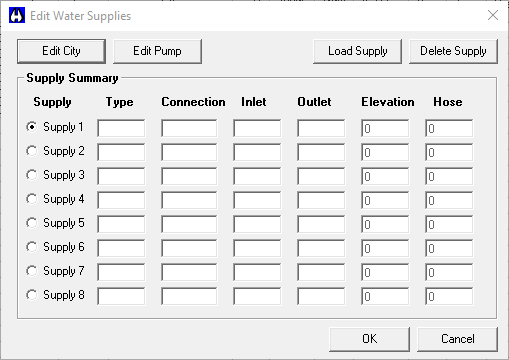Open the Edit City dialog
Screen dimensions: 509x360
pyautogui.click(x=61, y=51)
